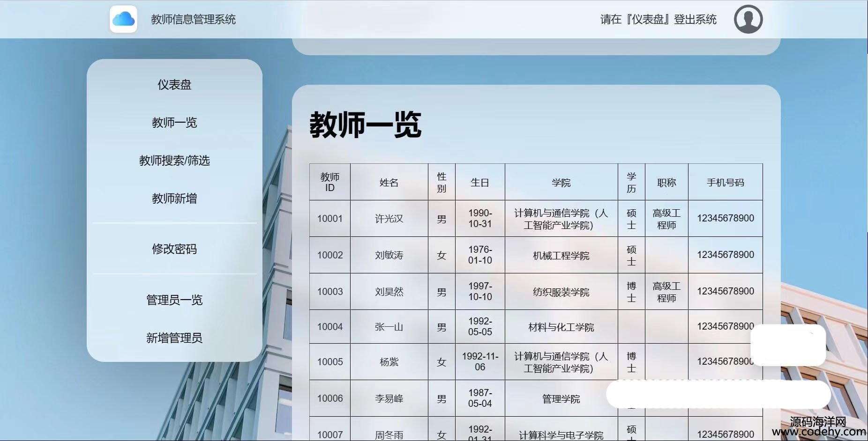Click birthday cell 1990-10-31

pyautogui.click(x=480, y=219)
